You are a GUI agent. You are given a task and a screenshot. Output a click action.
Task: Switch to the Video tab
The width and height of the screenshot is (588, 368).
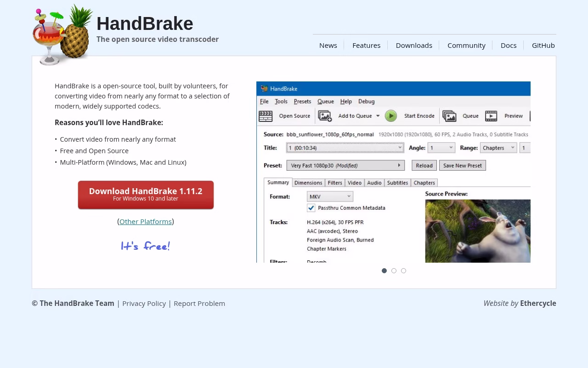pyautogui.click(x=355, y=183)
